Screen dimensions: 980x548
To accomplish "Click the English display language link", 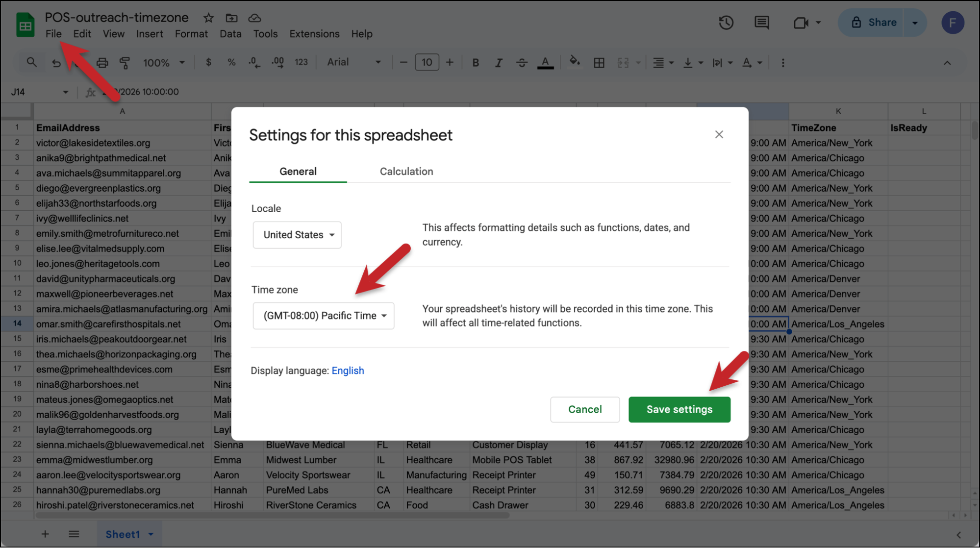I will point(348,371).
